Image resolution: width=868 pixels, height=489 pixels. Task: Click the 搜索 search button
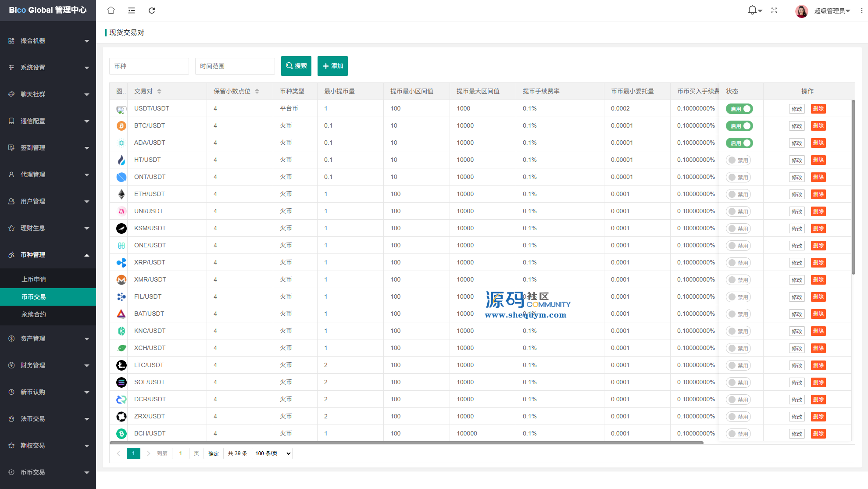tap(296, 66)
